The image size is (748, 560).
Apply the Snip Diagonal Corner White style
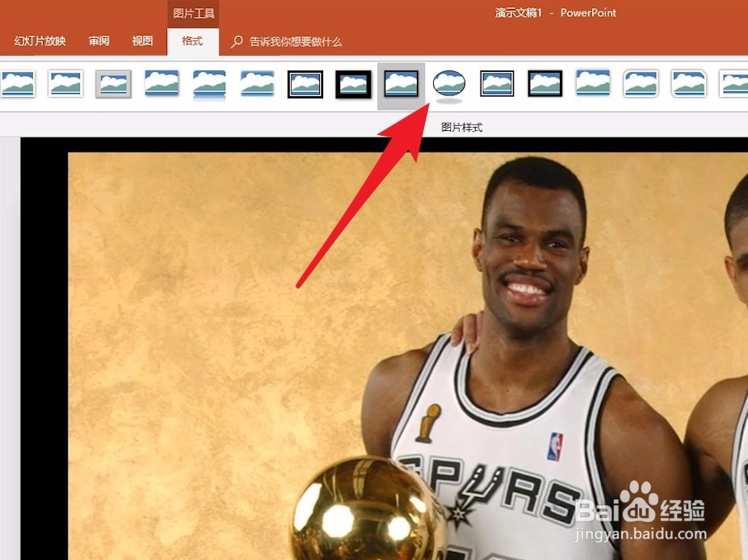click(x=689, y=83)
